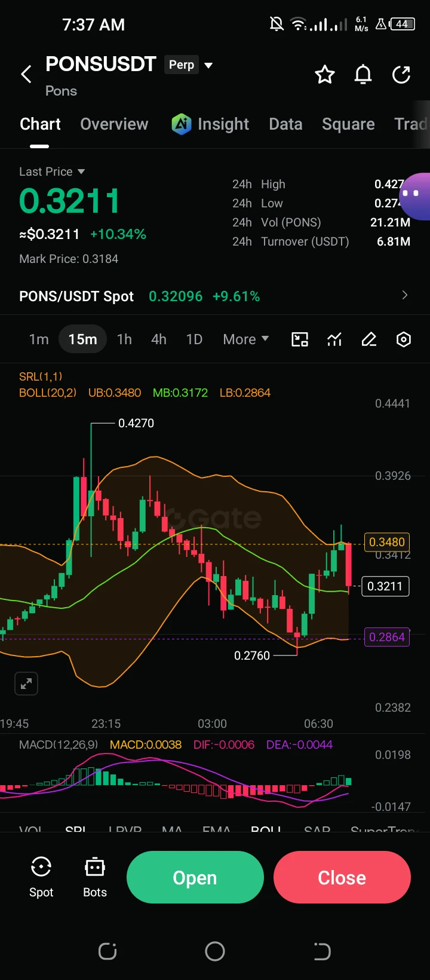
Task: Tap the 0.4270 high price marker
Action: pos(136,423)
